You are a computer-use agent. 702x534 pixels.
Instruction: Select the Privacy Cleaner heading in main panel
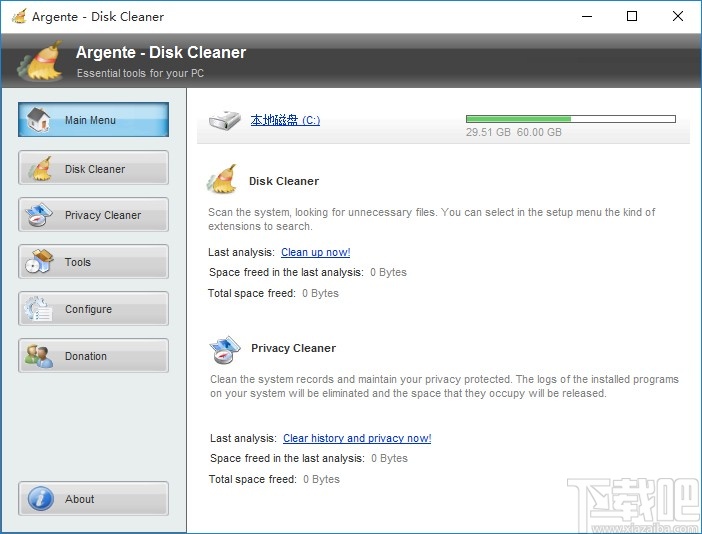tap(293, 348)
